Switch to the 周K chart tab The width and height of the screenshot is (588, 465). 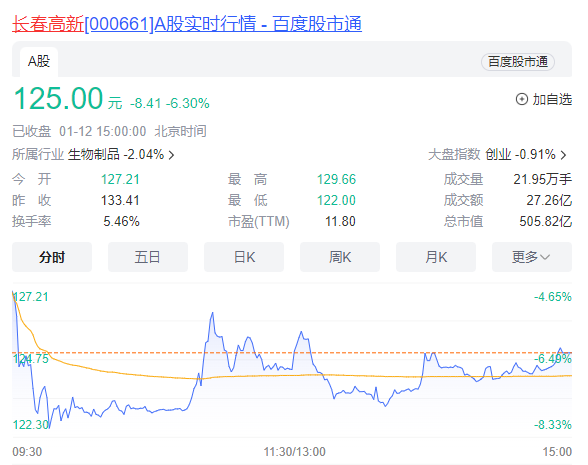pos(340,257)
